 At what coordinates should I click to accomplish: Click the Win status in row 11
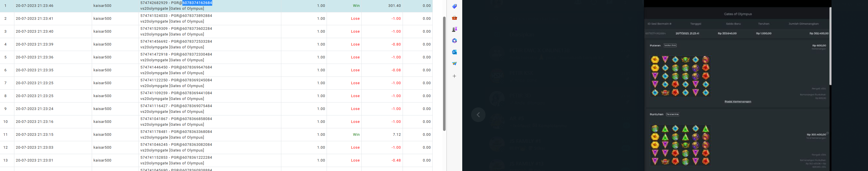(356, 135)
